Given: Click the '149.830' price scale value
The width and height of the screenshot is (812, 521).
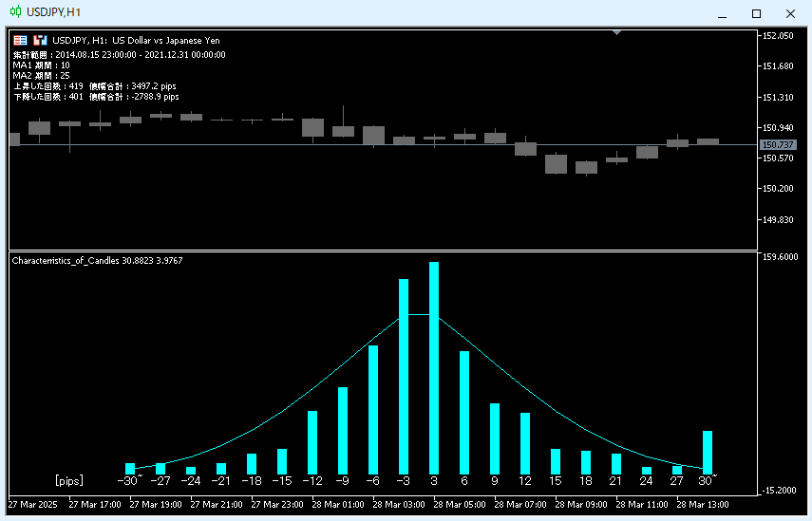Looking at the screenshot, I should (778, 220).
